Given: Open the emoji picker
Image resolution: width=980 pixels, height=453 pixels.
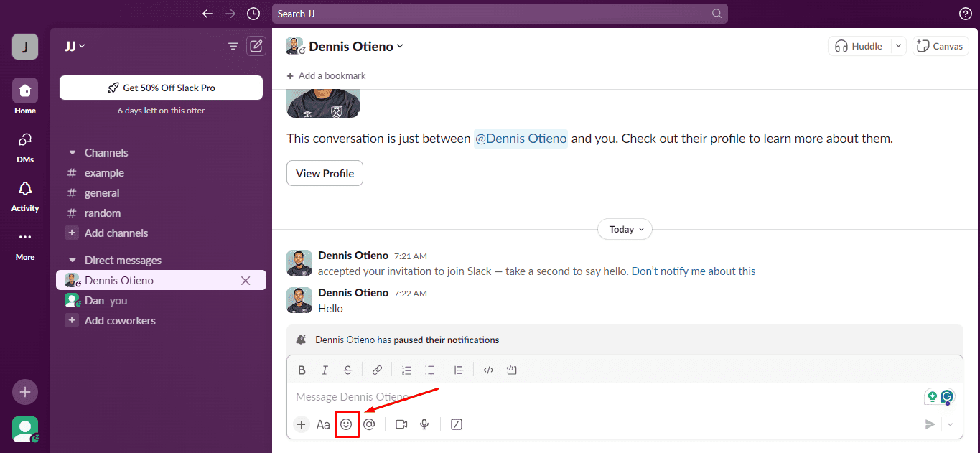Looking at the screenshot, I should click(x=346, y=424).
